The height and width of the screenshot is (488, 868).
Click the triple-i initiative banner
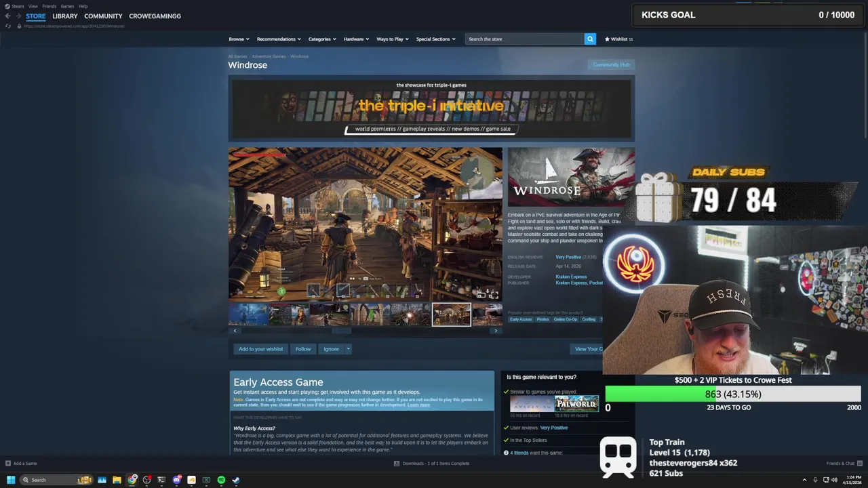(x=431, y=108)
